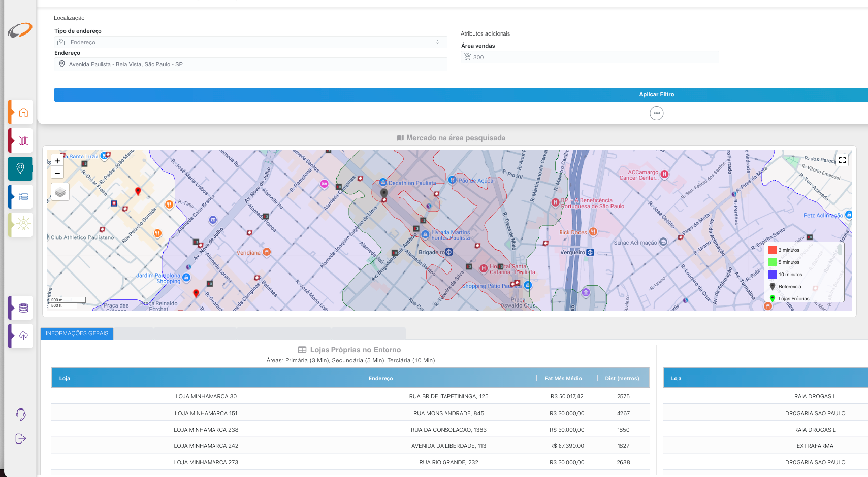Expand the three-dots more options button

pos(656,113)
